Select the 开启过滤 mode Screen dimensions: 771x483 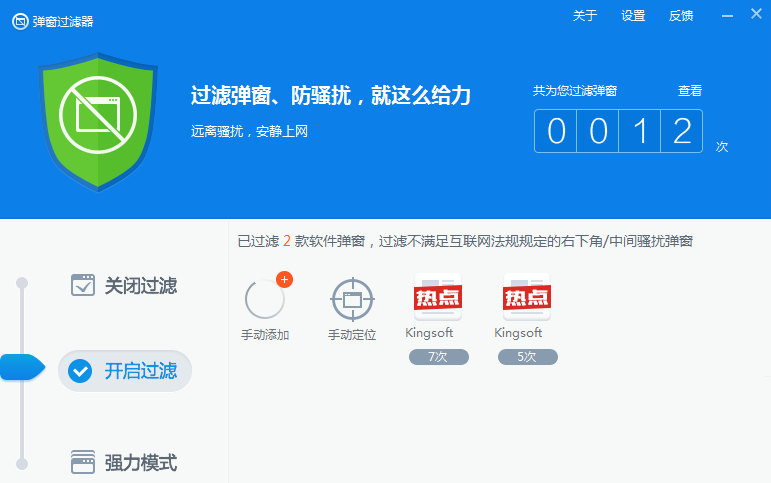point(125,371)
